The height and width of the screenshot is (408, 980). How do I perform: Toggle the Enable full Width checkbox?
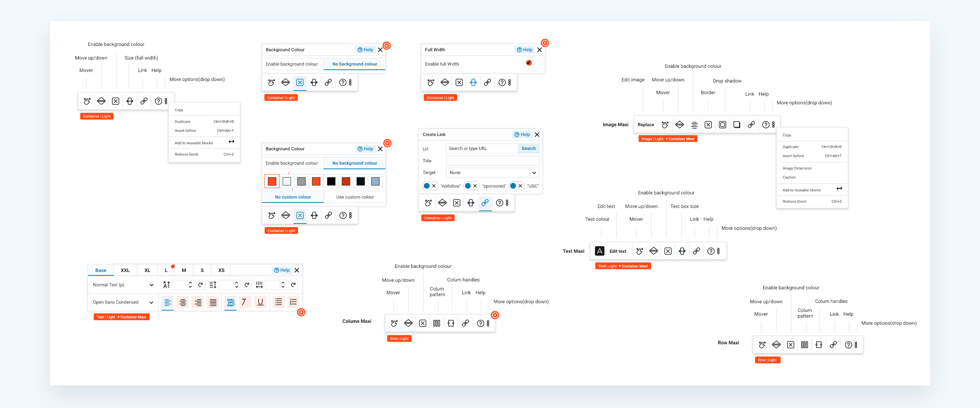click(x=529, y=63)
